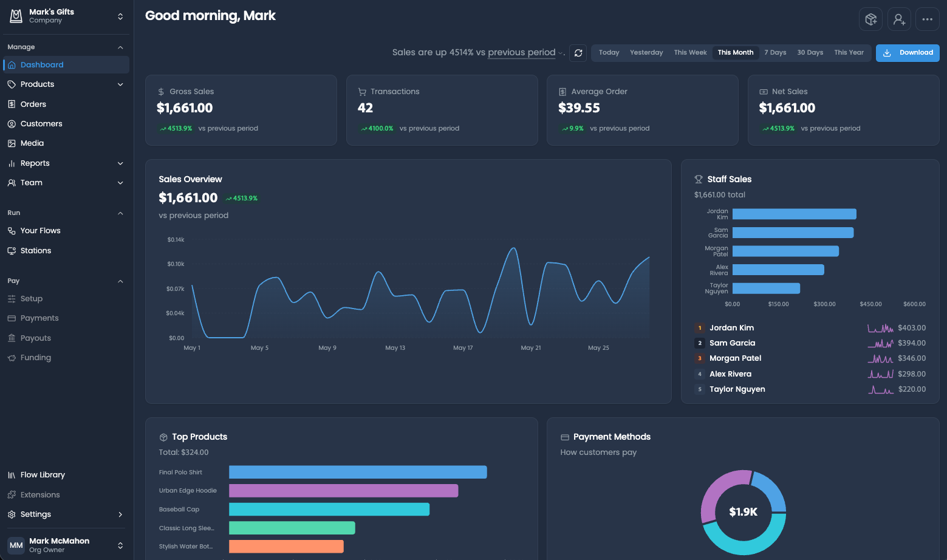
Task: Open the previous period comparison dropdown
Action: 526,53
